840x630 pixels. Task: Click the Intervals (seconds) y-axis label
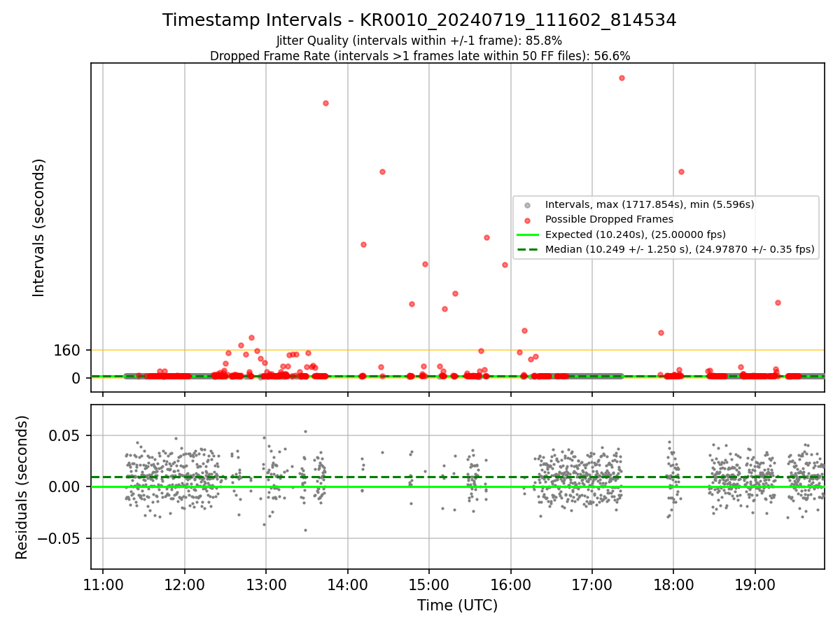(x=39, y=227)
